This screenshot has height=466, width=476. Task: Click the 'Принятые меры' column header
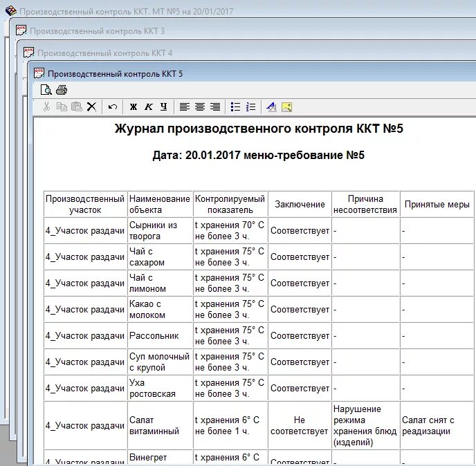click(x=437, y=204)
